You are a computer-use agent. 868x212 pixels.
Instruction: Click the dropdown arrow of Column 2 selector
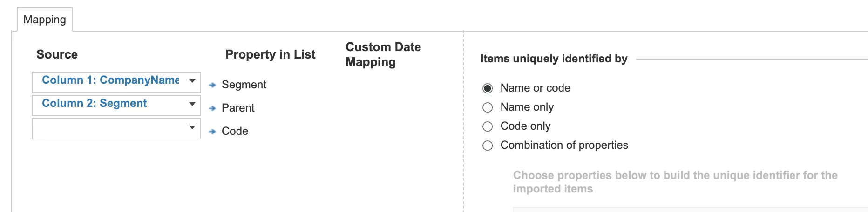click(192, 104)
